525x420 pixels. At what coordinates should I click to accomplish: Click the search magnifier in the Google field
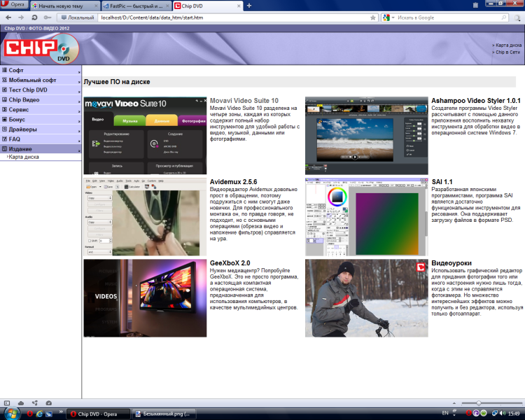pos(504,17)
